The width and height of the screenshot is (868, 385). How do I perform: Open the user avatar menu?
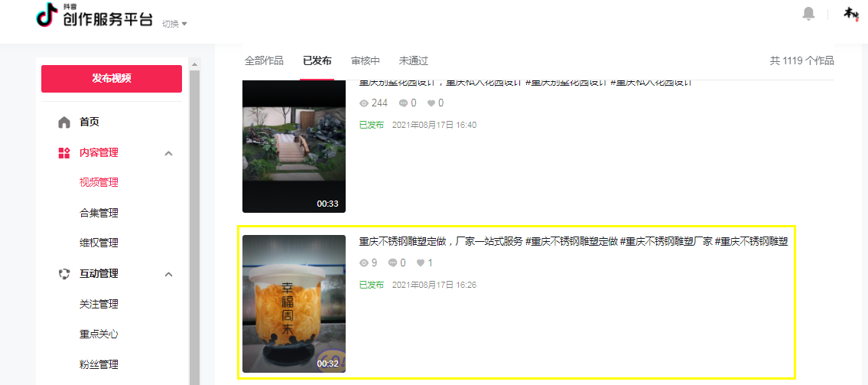850,14
